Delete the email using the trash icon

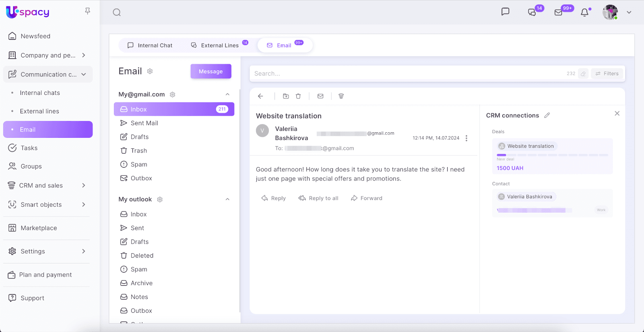pyautogui.click(x=298, y=96)
